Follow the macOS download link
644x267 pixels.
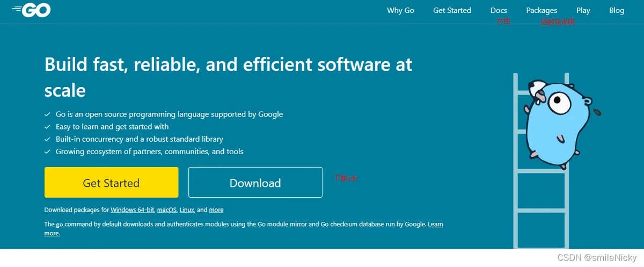pyautogui.click(x=167, y=210)
